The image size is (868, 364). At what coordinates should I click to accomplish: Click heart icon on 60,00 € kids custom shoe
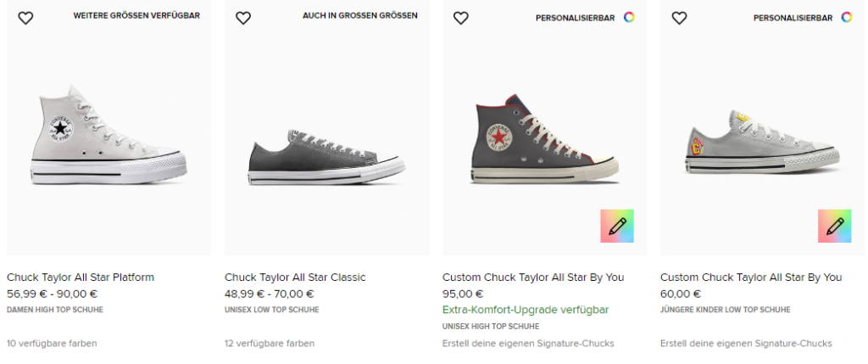pyautogui.click(x=678, y=18)
